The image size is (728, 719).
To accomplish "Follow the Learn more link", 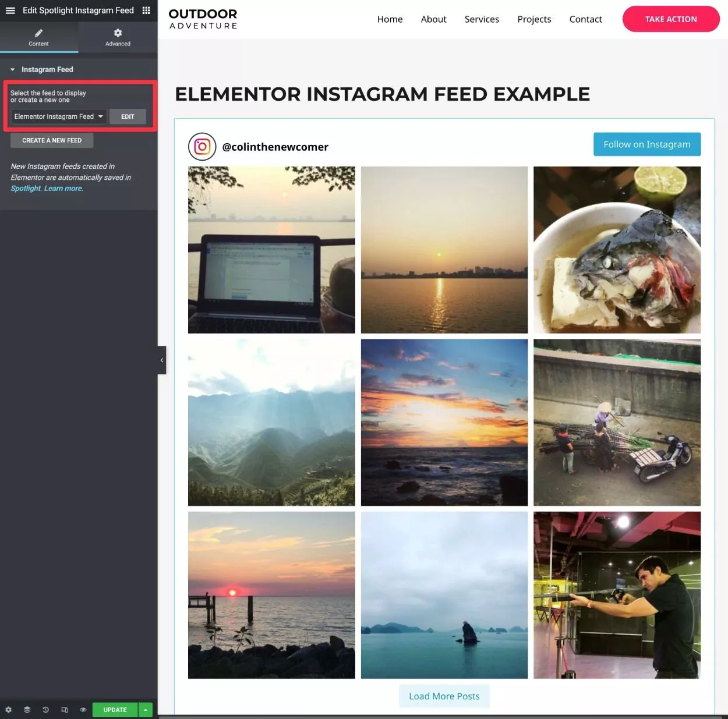I will coord(63,188).
